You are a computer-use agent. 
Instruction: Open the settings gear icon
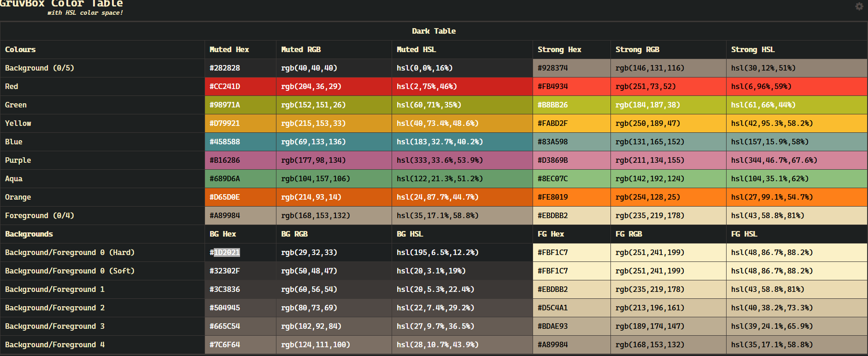click(x=859, y=6)
